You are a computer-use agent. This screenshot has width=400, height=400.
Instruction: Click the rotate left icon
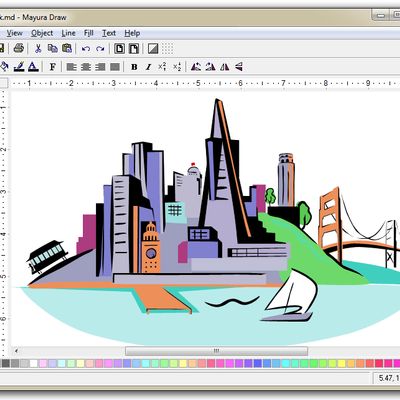(196, 67)
